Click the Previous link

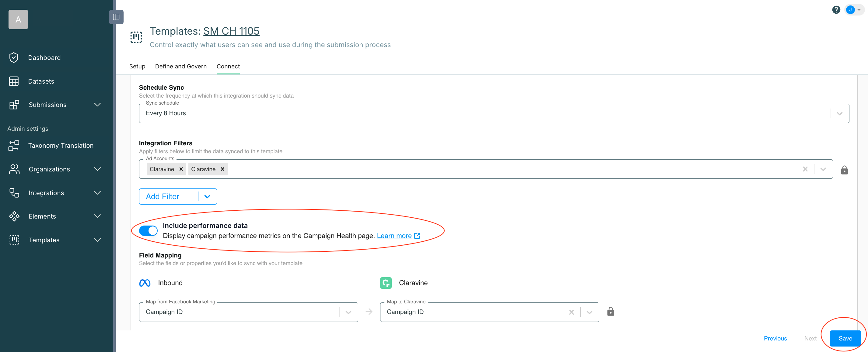775,338
